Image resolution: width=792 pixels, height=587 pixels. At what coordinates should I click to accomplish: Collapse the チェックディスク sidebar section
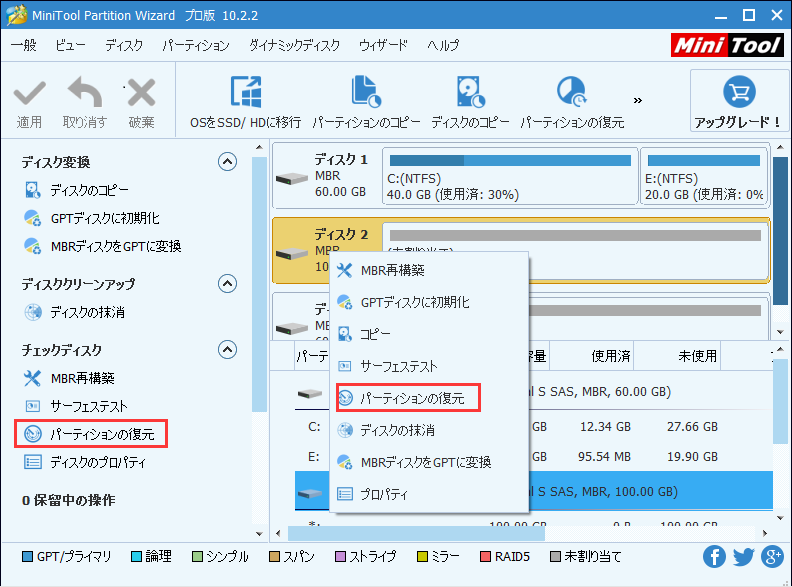coord(227,349)
